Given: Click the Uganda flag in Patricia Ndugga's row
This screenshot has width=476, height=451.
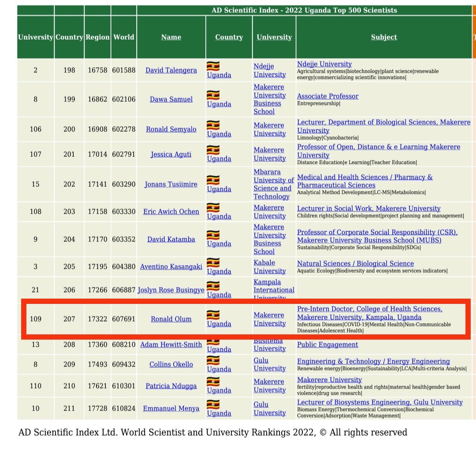Looking at the screenshot, I should pyautogui.click(x=213, y=381).
